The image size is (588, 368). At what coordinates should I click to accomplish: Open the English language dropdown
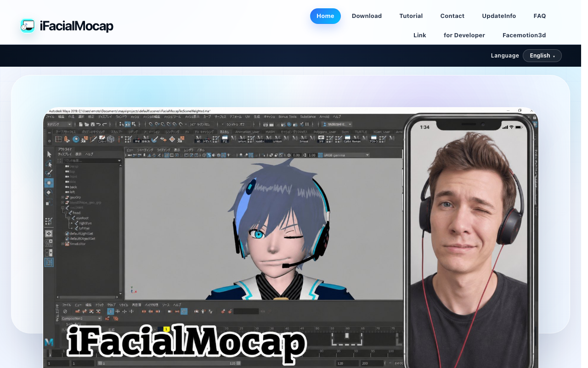point(542,56)
